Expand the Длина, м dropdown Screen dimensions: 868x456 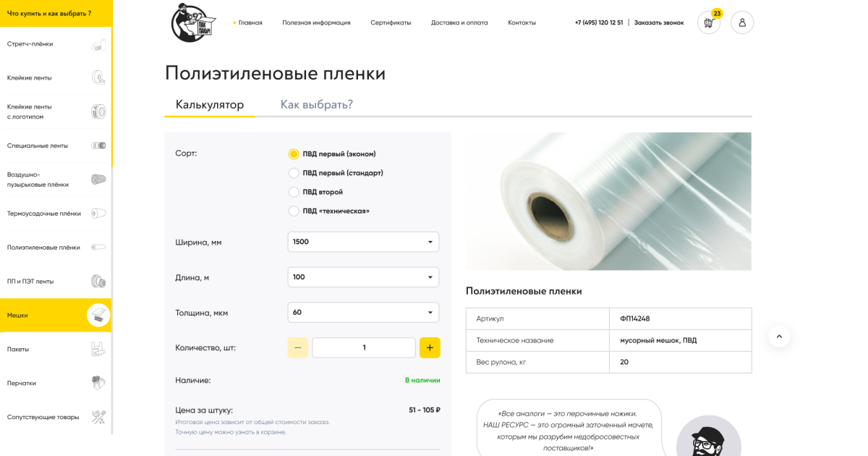[363, 277]
